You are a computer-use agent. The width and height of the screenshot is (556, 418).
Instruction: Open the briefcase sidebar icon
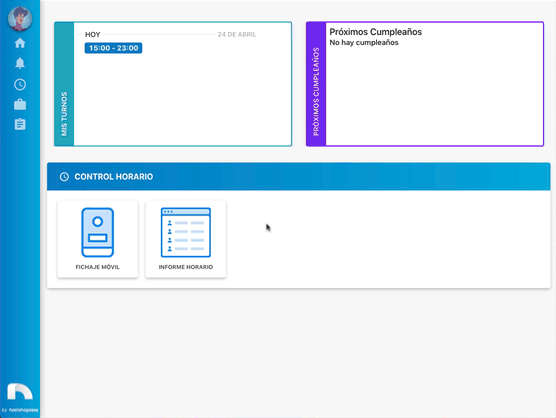(20, 104)
